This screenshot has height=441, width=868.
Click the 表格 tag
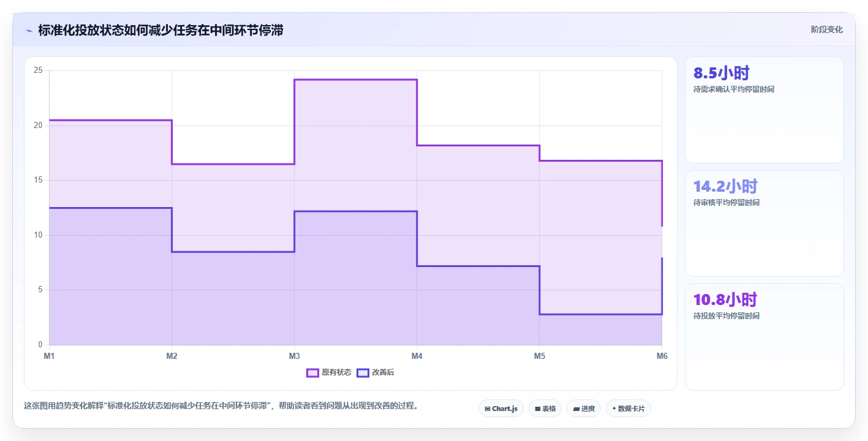coord(545,409)
